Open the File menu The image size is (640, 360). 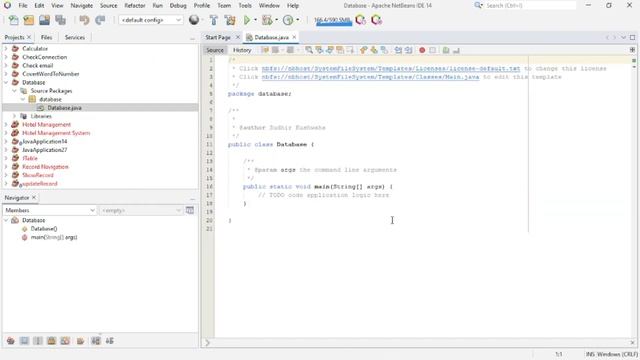point(23,6)
